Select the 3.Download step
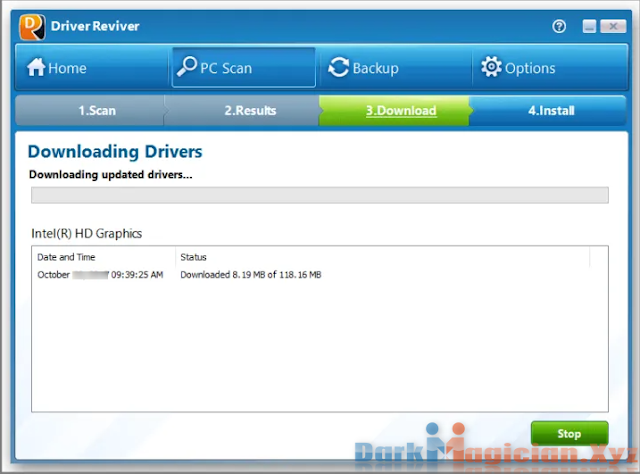Image resolution: width=640 pixels, height=474 pixels. pyautogui.click(x=394, y=110)
